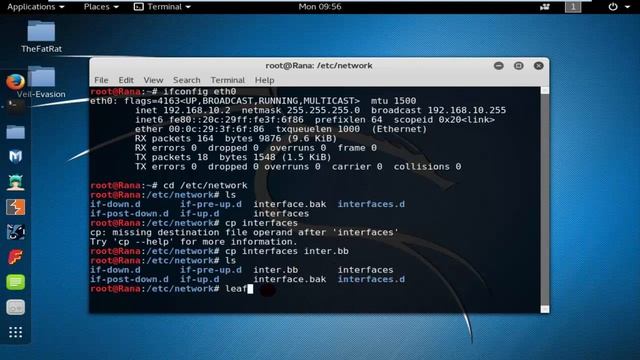
Task: Open the gray tweak tool dock icon
Action: [x=16, y=307]
